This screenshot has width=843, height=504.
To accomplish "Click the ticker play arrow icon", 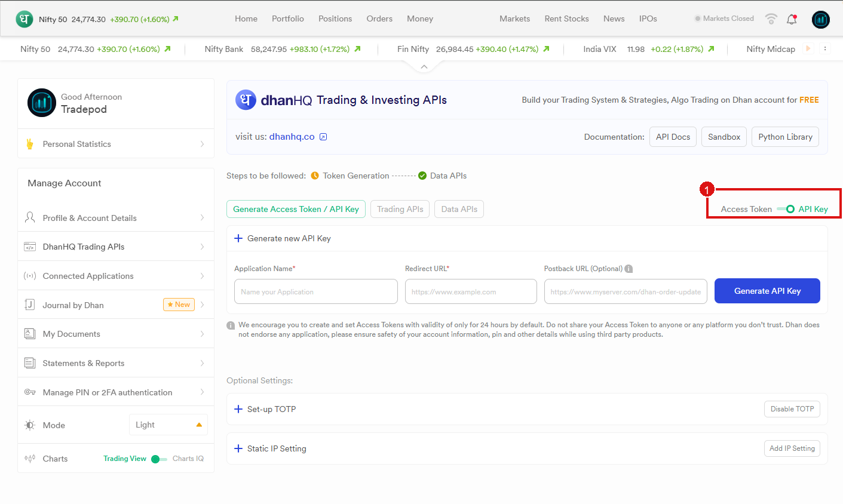I will coord(808,49).
